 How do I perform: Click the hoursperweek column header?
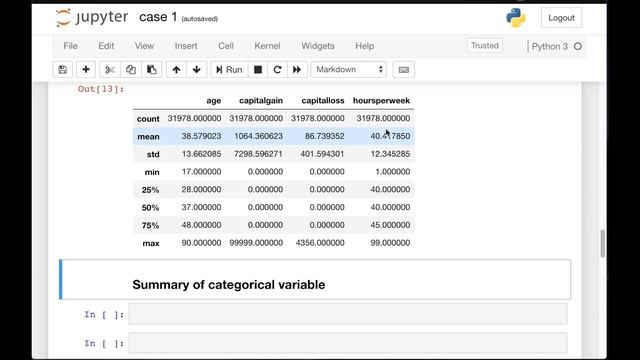tap(381, 101)
